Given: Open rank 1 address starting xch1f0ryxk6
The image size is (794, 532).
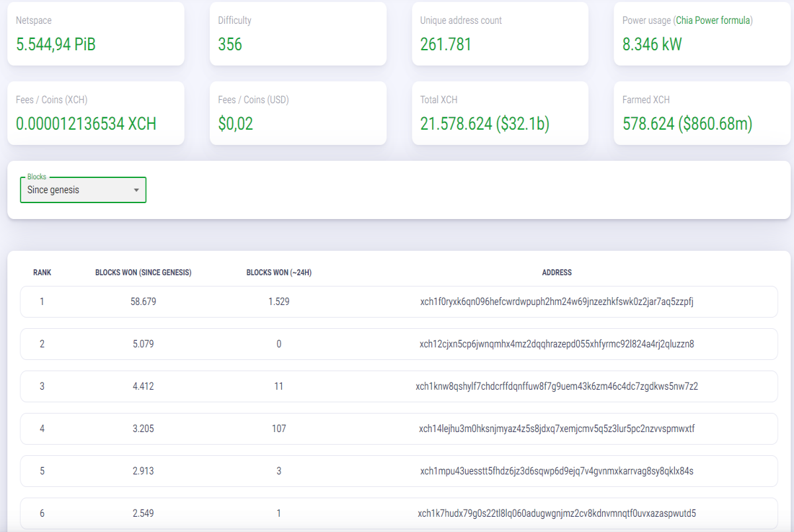Looking at the screenshot, I should tap(557, 302).
